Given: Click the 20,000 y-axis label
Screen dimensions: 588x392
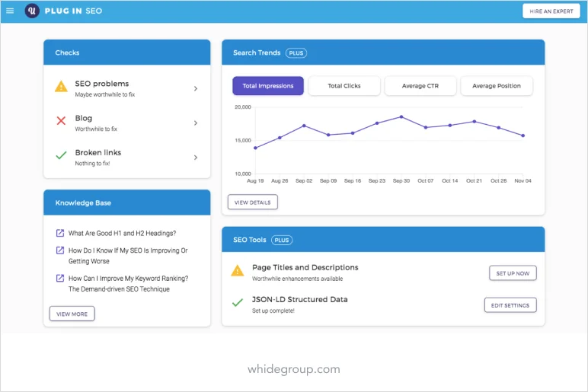Looking at the screenshot, I should (243, 107).
